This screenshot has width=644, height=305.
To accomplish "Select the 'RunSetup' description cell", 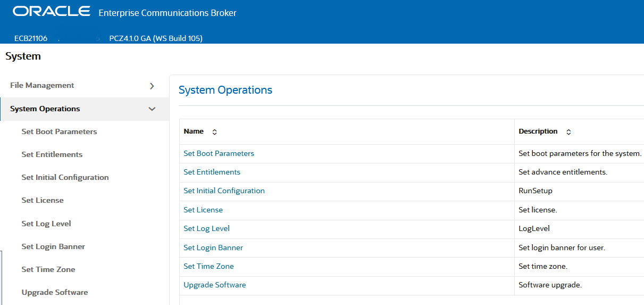I will [x=579, y=191].
